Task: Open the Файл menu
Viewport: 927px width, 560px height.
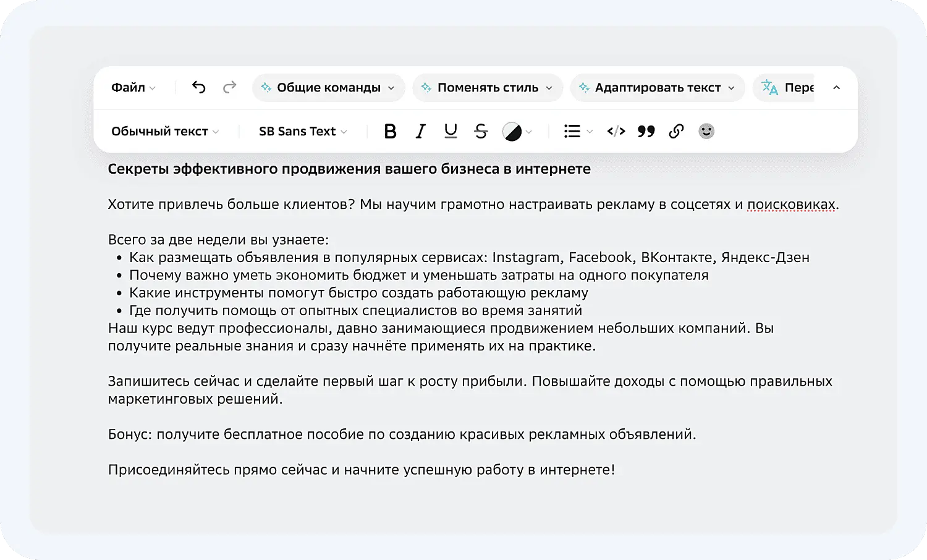Action: pyautogui.click(x=133, y=88)
